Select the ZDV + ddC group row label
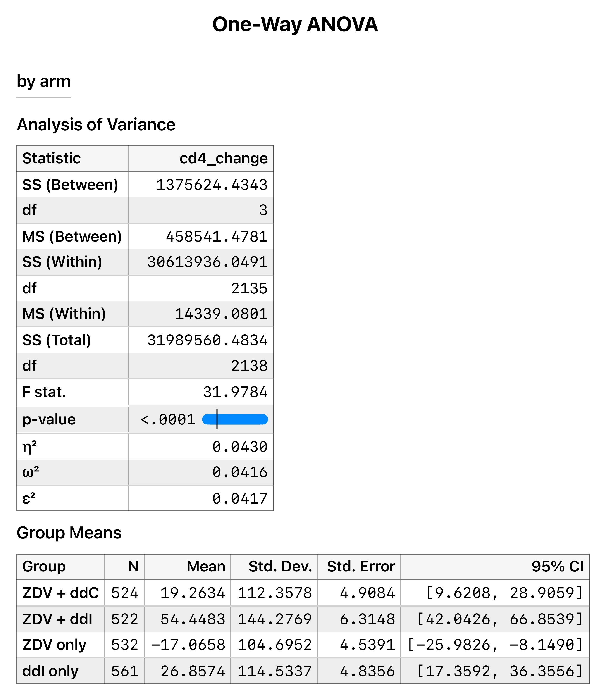 point(61,593)
